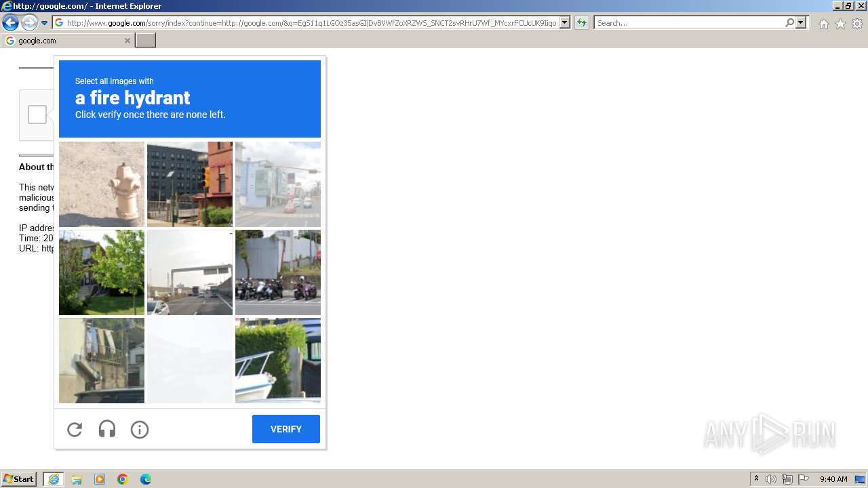
Task: Select the traffic light building image tile
Action: coord(190,184)
